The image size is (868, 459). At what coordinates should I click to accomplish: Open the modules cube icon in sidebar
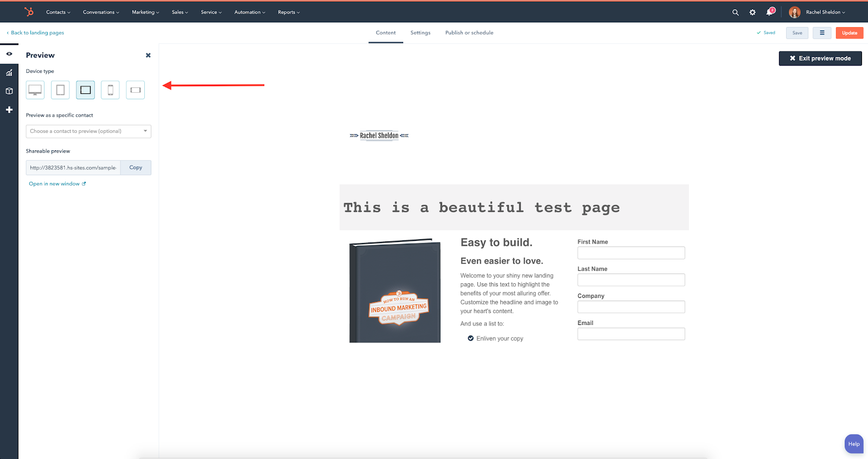pos(9,91)
